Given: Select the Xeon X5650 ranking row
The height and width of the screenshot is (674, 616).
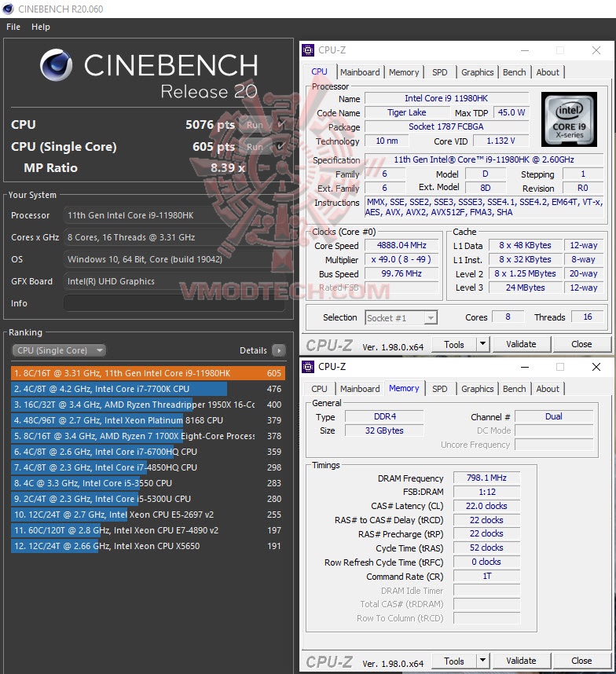Looking at the screenshot, I should coord(148,546).
